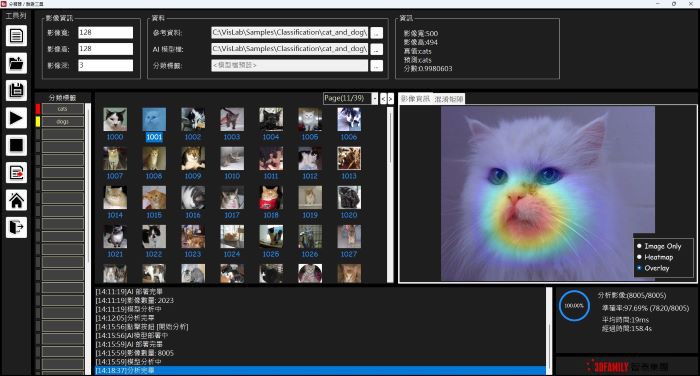Click the label list vertical scrollbar
The height and width of the screenshot is (376, 700).
click(x=88, y=239)
